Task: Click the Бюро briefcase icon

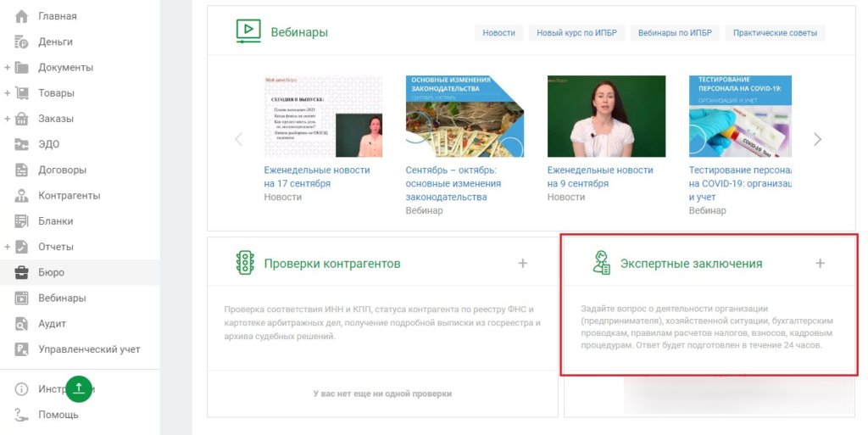Action: [x=22, y=272]
